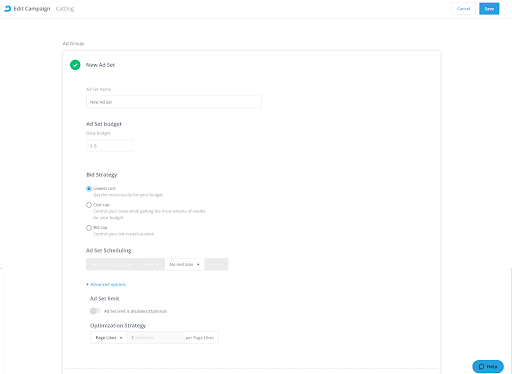Viewport: 512px width, 374px height.
Task: Select the Cost cap bid strategy
Action: click(x=89, y=205)
